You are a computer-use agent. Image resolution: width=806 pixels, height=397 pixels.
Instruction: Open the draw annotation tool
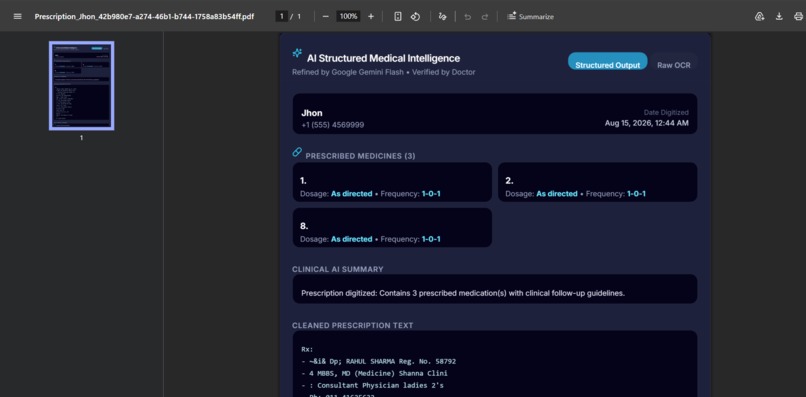[443, 16]
